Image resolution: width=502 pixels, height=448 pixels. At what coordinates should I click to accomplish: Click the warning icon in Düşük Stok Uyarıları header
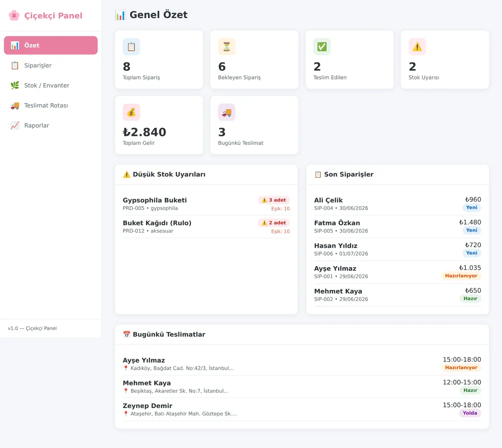[127, 174]
